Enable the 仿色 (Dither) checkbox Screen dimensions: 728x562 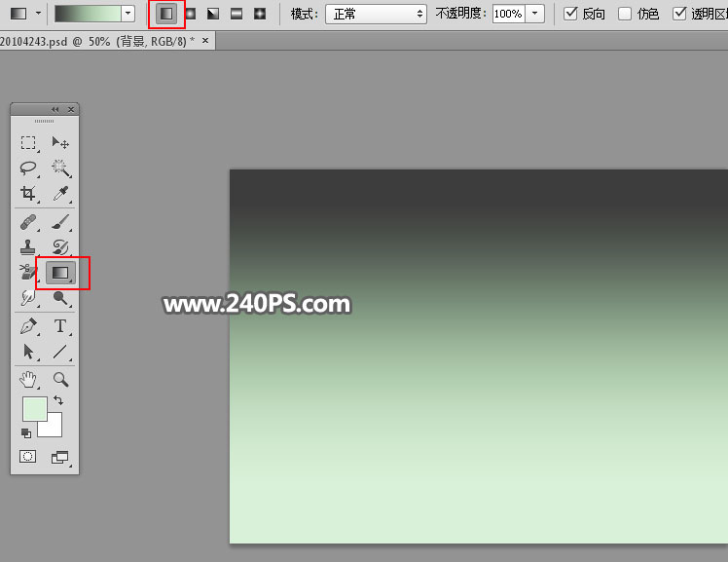[625, 14]
